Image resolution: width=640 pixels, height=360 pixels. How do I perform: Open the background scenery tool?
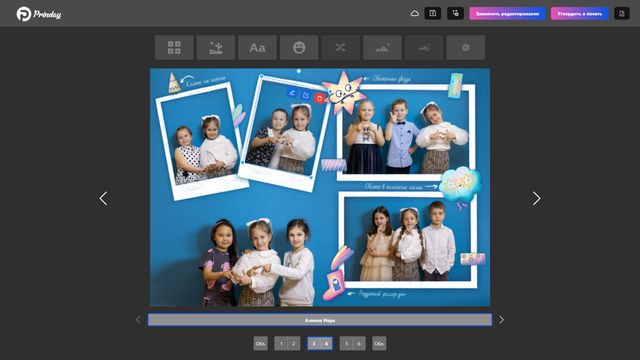216,48
